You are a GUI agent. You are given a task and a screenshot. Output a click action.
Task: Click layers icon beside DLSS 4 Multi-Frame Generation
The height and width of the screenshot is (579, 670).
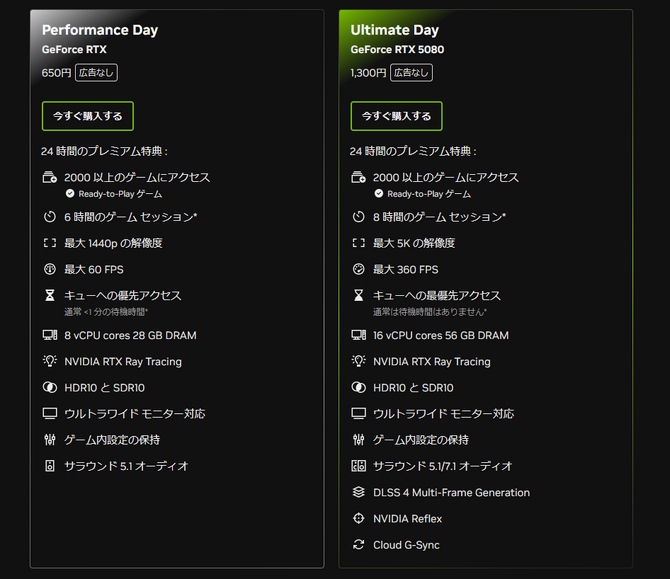(x=359, y=492)
